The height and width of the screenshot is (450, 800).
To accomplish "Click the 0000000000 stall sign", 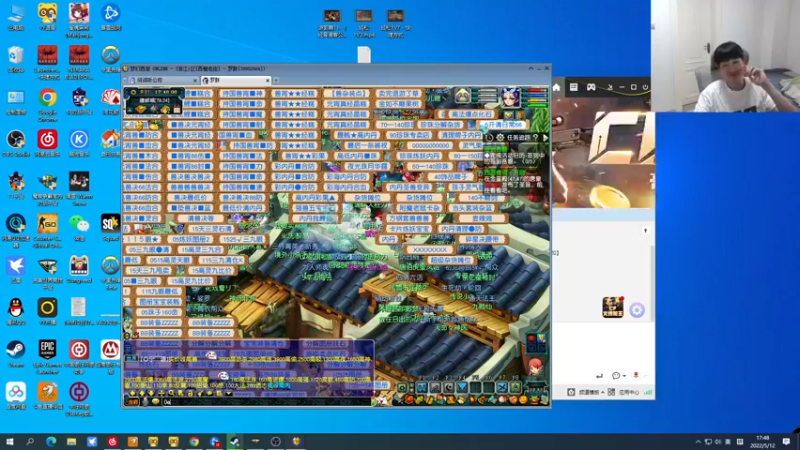I will click(x=430, y=145).
